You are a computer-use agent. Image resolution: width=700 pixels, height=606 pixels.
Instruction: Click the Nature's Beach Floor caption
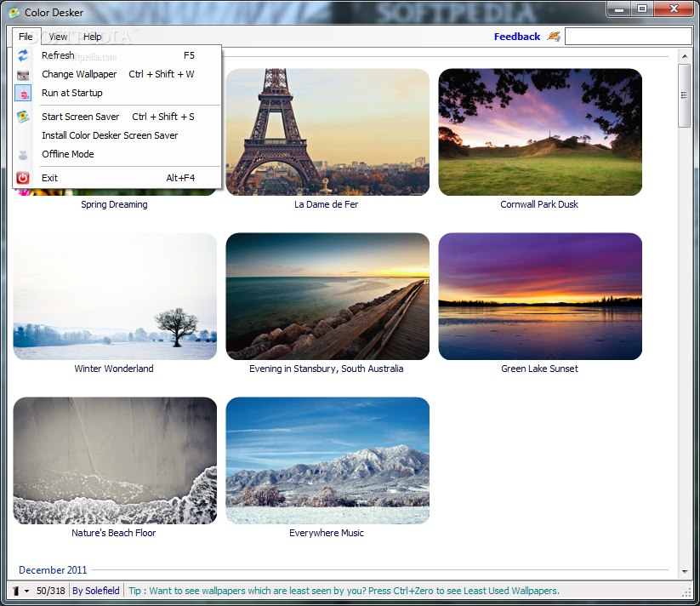(114, 533)
